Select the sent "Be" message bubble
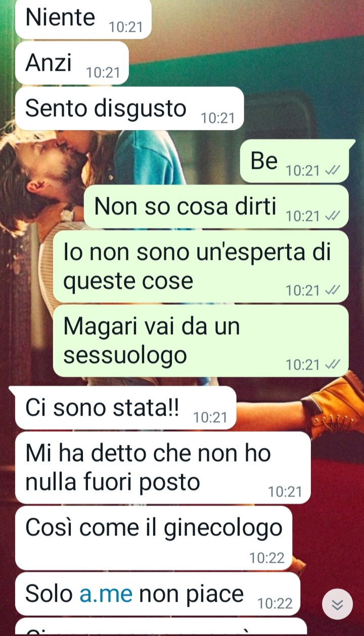Image resolution: width=364 pixels, height=636 pixels. point(294,161)
